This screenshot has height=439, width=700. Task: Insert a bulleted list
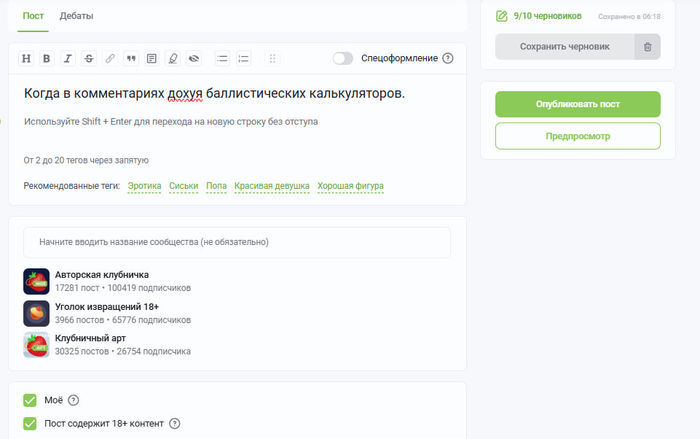pos(223,58)
